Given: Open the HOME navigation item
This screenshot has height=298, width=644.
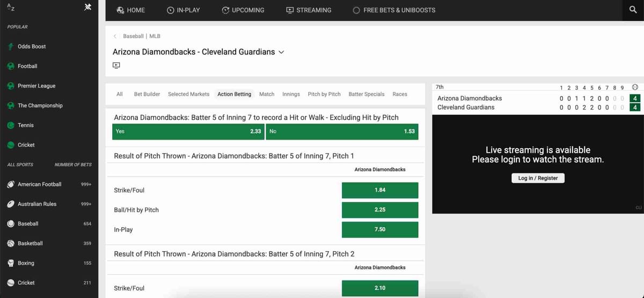Looking at the screenshot, I should click(x=131, y=10).
